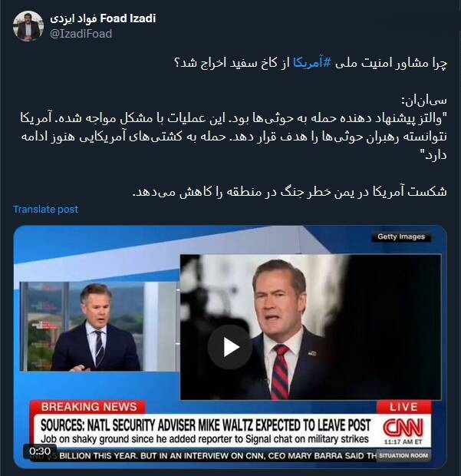This screenshot has height=476, width=461.
Task: Click the red LIVE indicator
Action: point(403,407)
